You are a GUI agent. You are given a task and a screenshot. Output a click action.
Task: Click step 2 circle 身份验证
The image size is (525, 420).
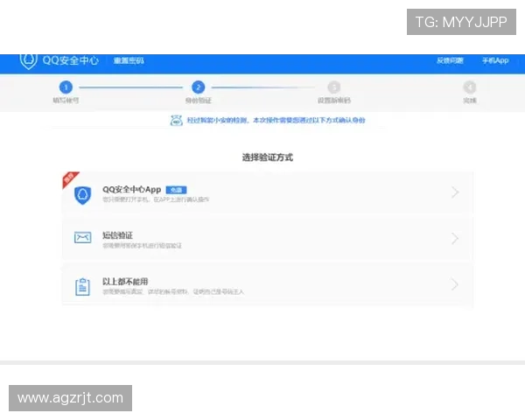click(x=199, y=87)
